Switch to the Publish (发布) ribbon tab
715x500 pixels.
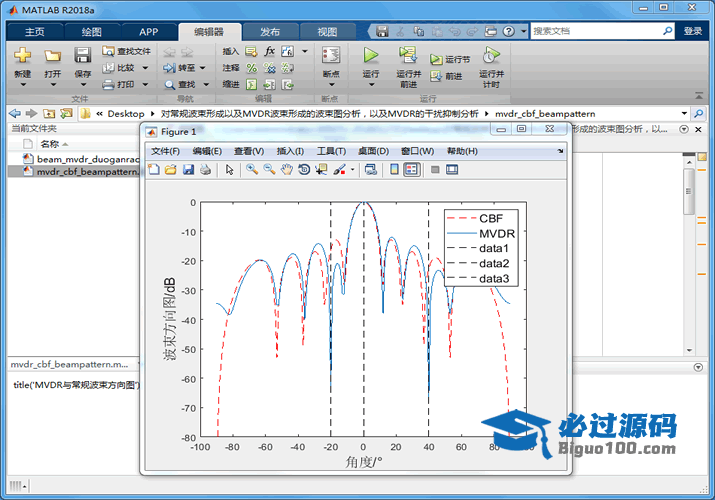tap(270, 31)
